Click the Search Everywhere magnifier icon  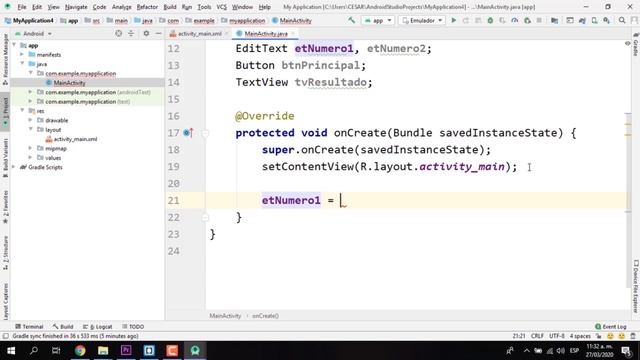[622, 20]
